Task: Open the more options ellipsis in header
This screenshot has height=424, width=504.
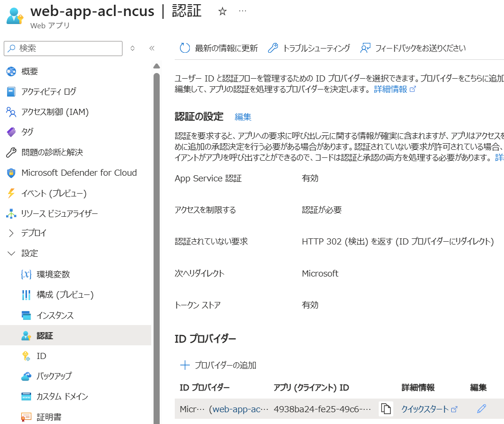Action: [243, 11]
